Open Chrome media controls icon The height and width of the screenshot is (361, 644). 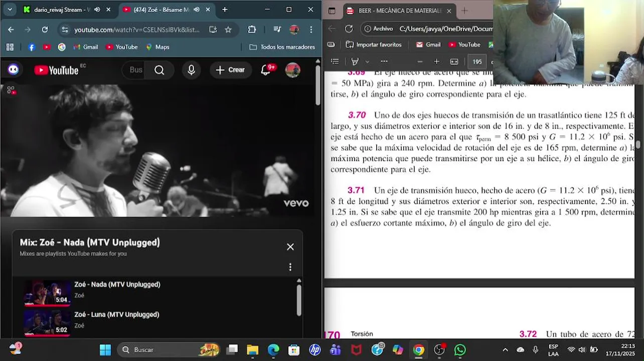click(277, 30)
